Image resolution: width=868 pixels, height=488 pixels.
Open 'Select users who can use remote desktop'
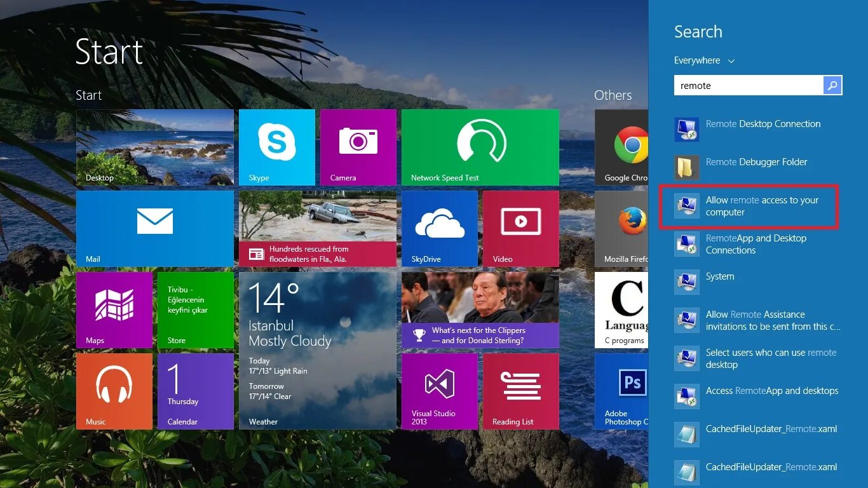tap(758, 358)
